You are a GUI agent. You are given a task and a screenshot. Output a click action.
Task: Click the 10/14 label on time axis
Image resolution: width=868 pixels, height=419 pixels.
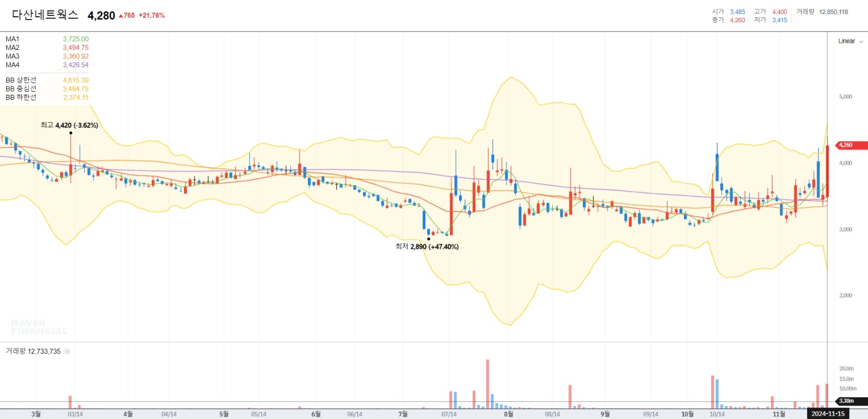(x=717, y=414)
